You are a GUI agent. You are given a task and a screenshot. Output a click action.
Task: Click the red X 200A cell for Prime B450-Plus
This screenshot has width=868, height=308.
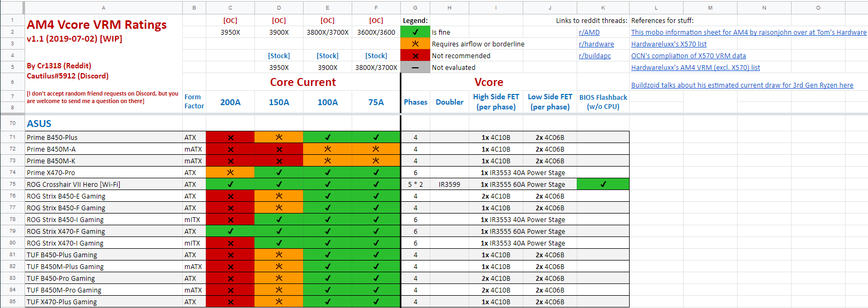[x=230, y=137]
